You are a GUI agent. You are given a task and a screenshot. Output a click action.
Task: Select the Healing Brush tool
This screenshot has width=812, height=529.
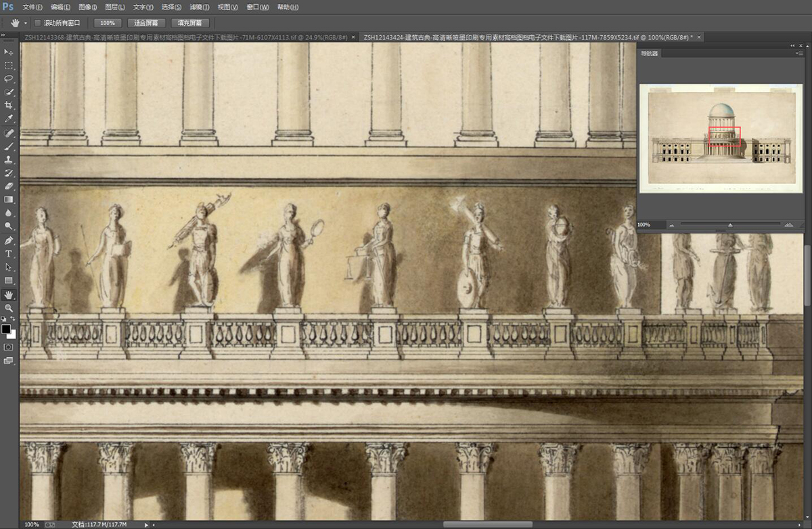coord(9,133)
